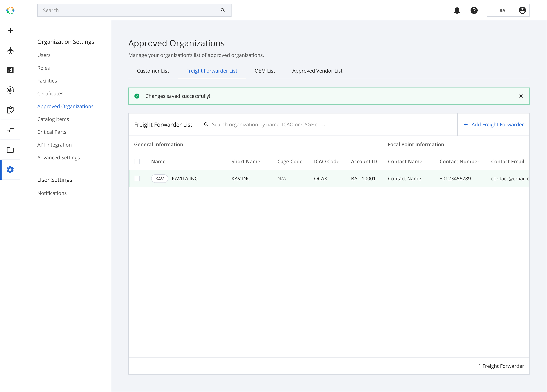The height and width of the screenshot is (392, 547).
Task: Open Roles settings
Action: click(x=43, y=68)
